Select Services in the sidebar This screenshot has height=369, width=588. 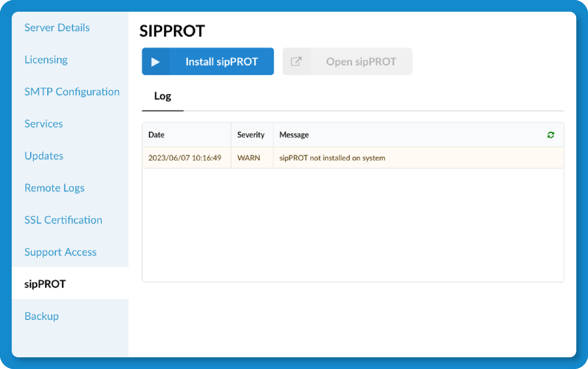pyautogui.click(x=44, y=124)
